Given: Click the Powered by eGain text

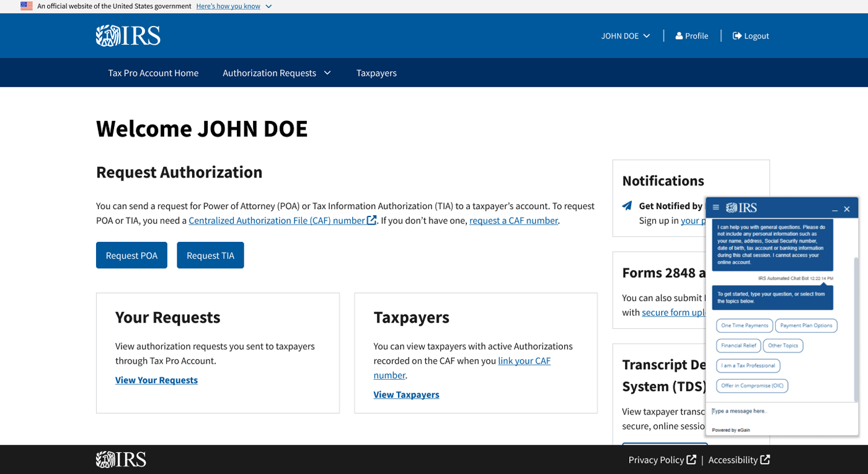Looking at the screenshot, I should [x=730, y=430].
